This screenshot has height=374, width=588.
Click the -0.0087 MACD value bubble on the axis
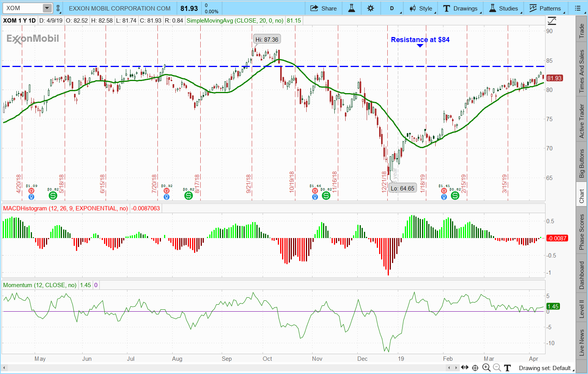coord(557,238)
